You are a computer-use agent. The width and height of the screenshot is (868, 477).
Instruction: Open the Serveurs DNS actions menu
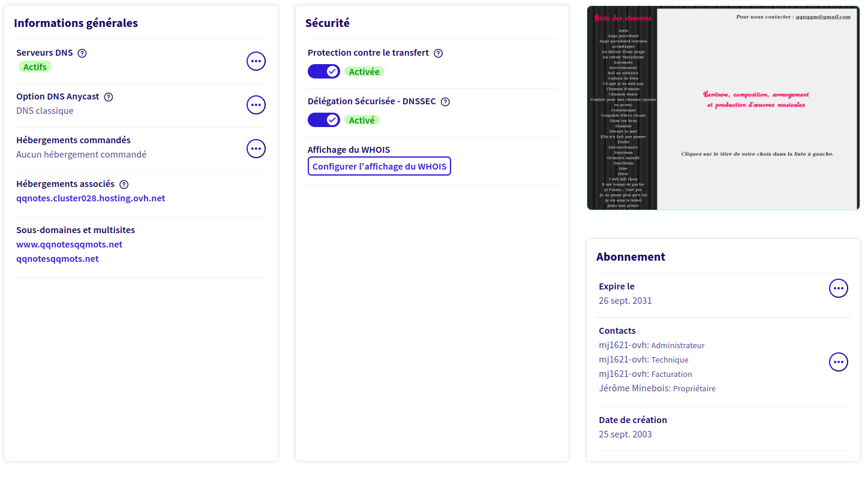[x=256, y=61]
